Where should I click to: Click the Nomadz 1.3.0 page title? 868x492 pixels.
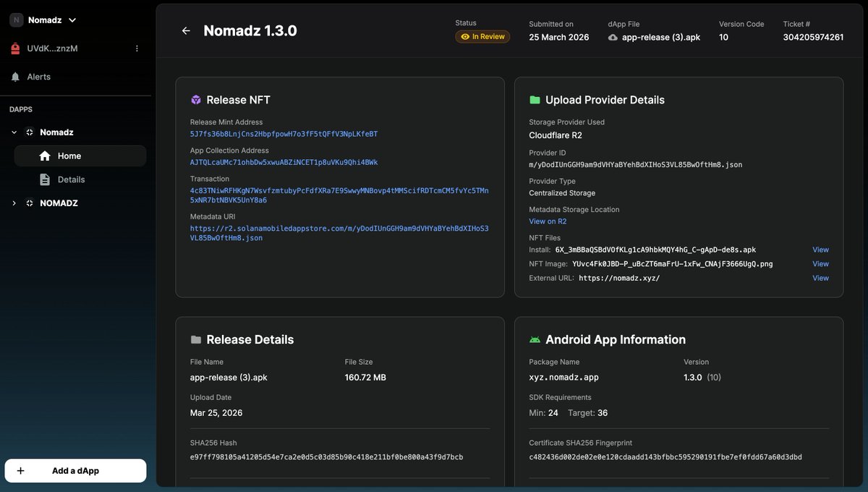tap(250, 30)
